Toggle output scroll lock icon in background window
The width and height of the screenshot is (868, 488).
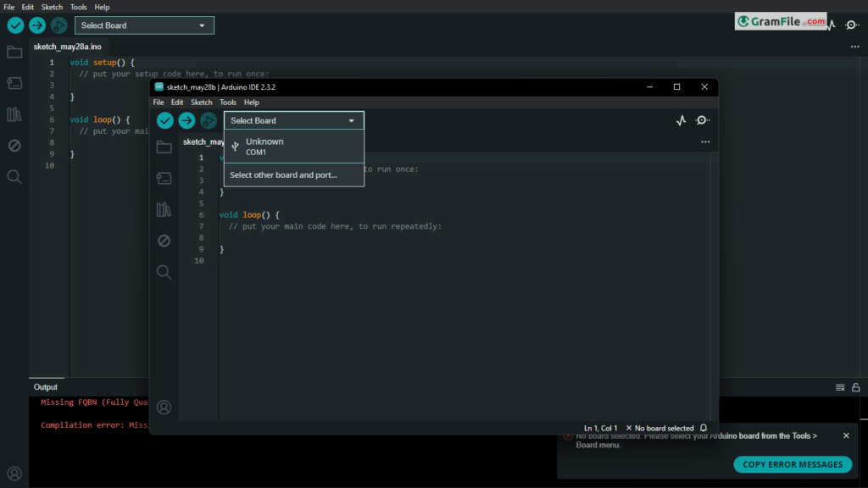pos(856,387)
